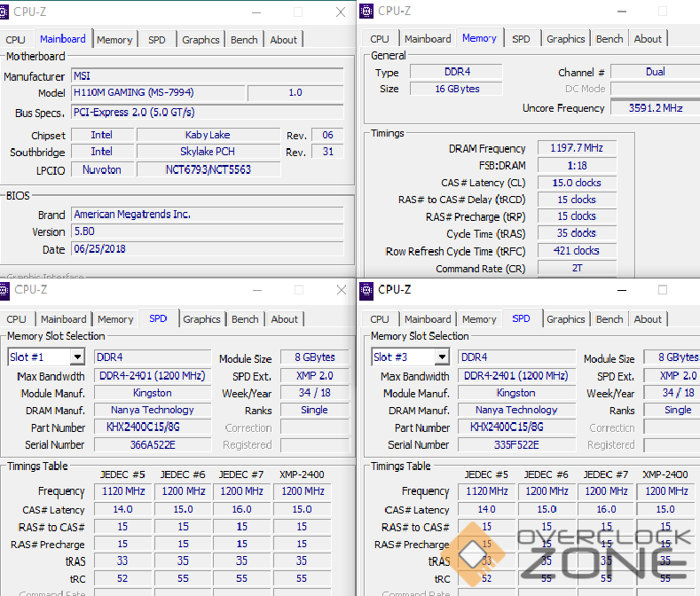Click the Uncore Frequency value field
The width and height of the screenshot is (700, 596).
coord(655,108)
